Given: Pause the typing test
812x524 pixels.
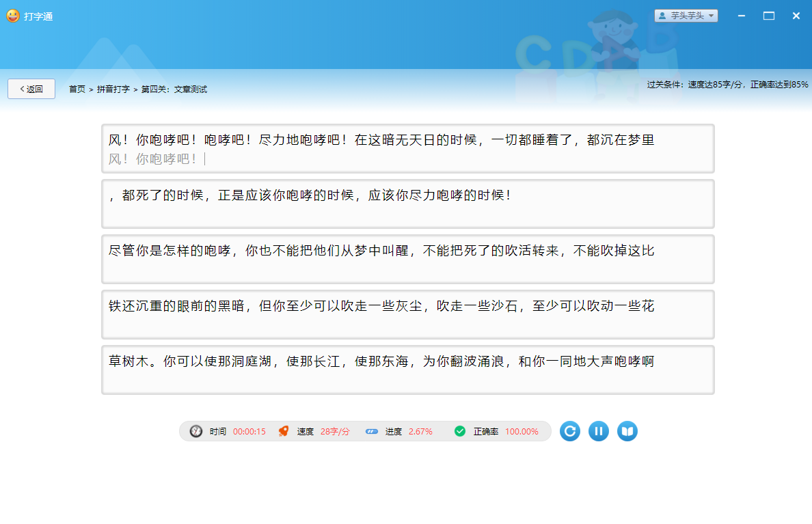Looking at the screenshot, I should (x=598, y=431).
